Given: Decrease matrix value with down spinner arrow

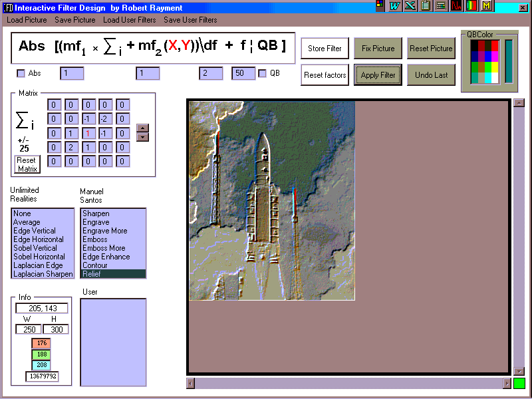Looking at the screenshot, I should tap(142, 137).
